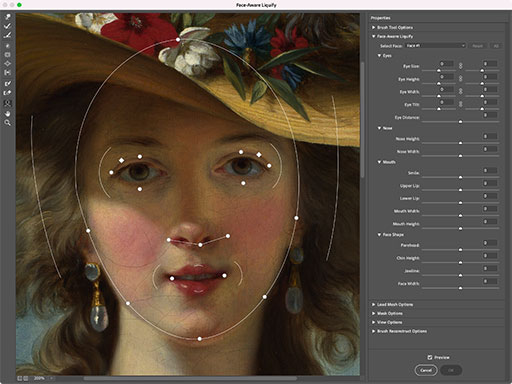Click the left Eye Size slider handle
This screenshot has height=384, width=512.
click(x=439, y=71)
